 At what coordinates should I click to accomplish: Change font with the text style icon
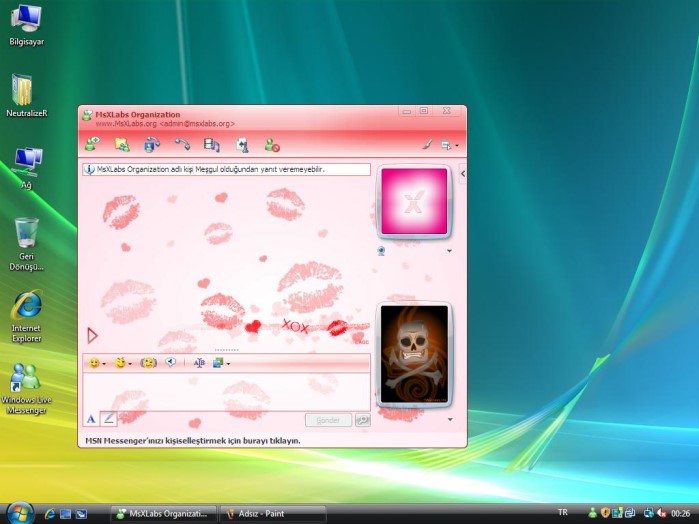coord(199,363)
